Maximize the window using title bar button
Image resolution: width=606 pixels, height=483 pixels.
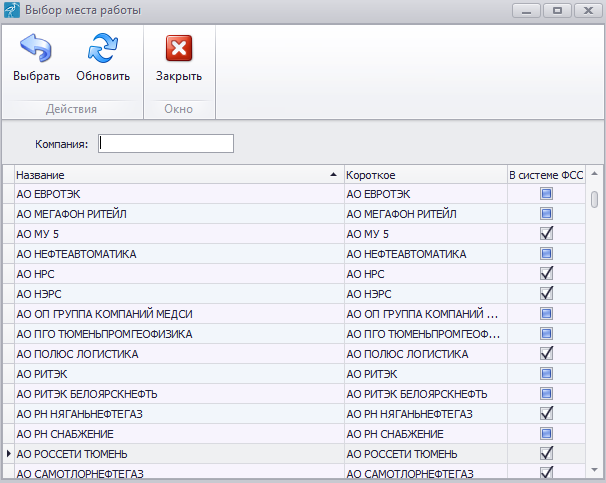(x=557, y=10)
